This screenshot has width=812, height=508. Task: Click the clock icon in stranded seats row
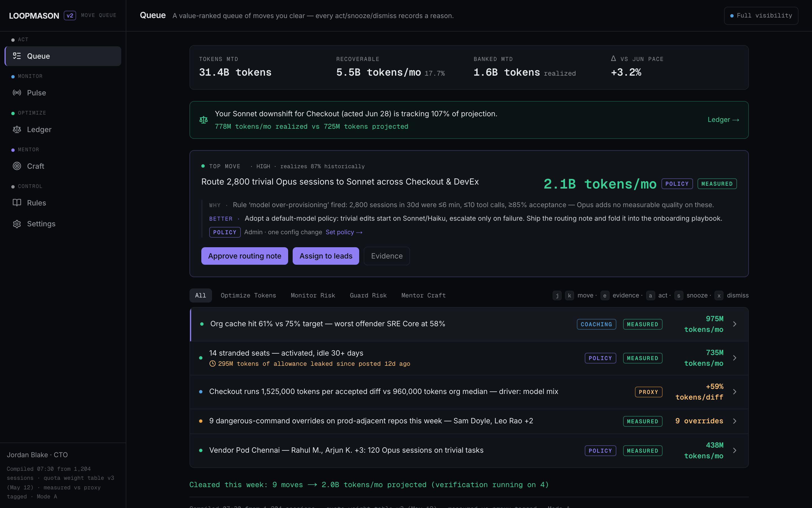212,364
